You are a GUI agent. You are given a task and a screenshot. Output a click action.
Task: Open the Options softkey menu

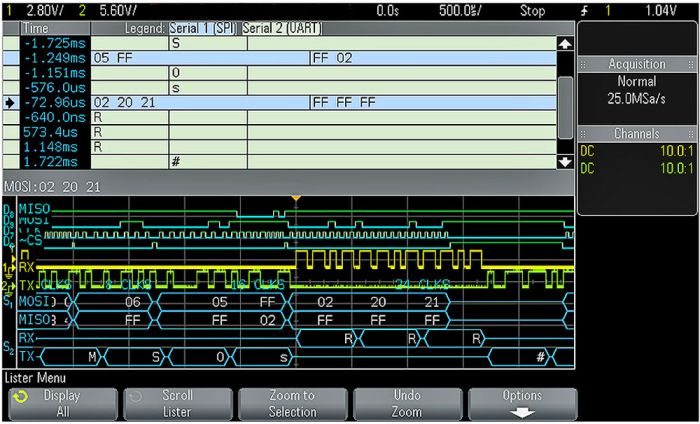click(x=522, y=403)
